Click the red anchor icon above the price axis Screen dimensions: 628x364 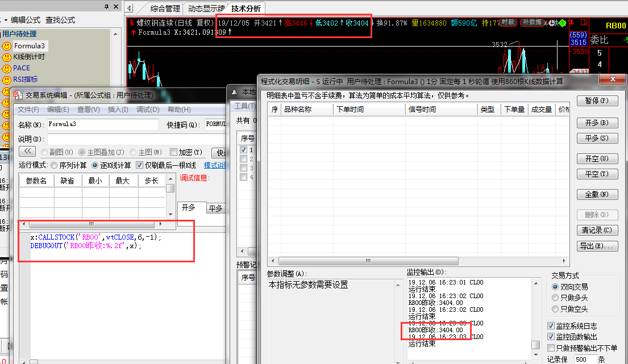pyautogui.click(x=572, y=22)
